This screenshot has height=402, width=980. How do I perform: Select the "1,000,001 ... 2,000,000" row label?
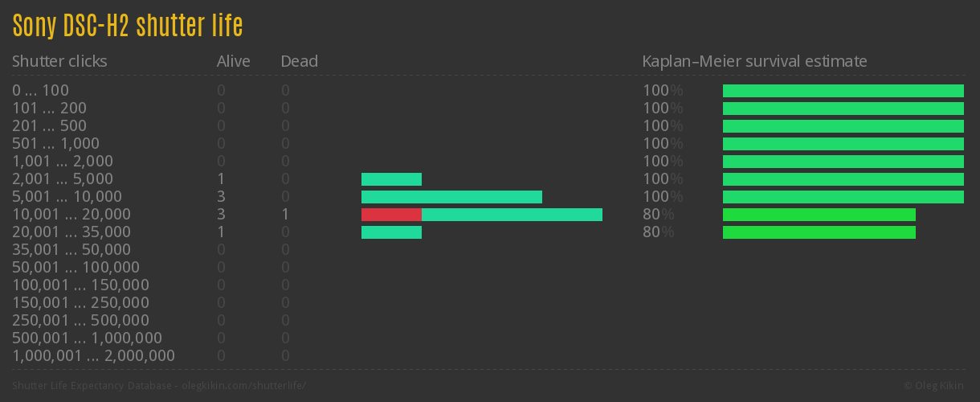tap(93, 356)
